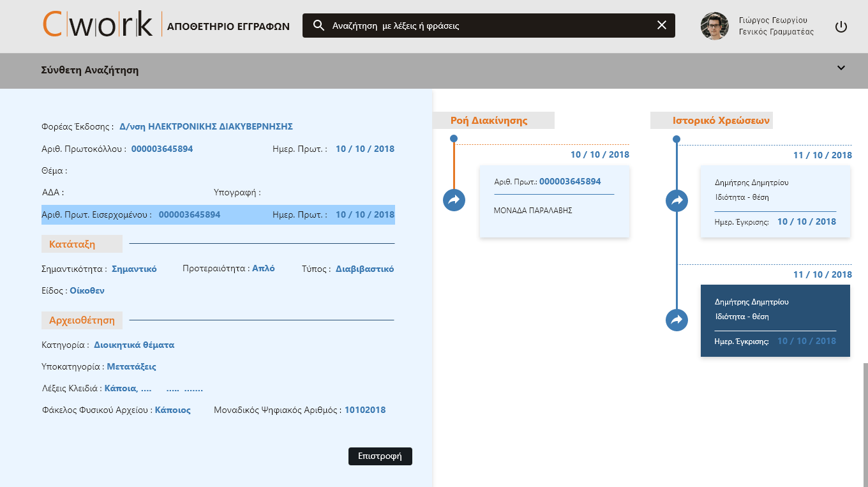Click the power logout icon
The width and height of the screenshot is (868, 487).
tap(841, 27)
